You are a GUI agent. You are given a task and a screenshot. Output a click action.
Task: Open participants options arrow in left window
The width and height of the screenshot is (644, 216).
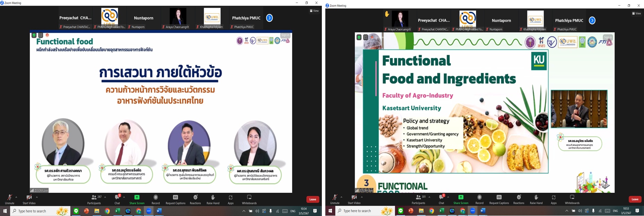tap(105, 197)
